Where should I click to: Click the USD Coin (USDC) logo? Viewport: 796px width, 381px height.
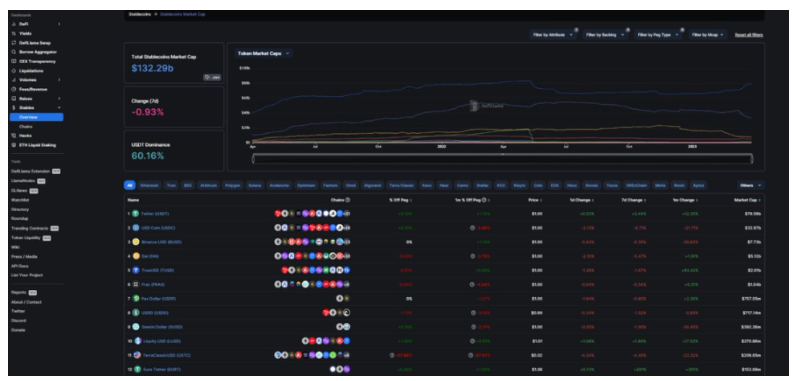(x=136, y=228)
